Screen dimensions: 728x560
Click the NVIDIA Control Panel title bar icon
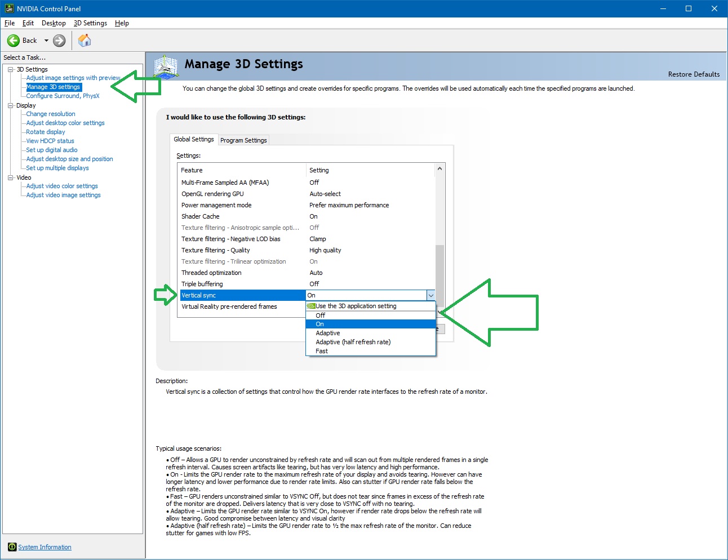(9, 8)
